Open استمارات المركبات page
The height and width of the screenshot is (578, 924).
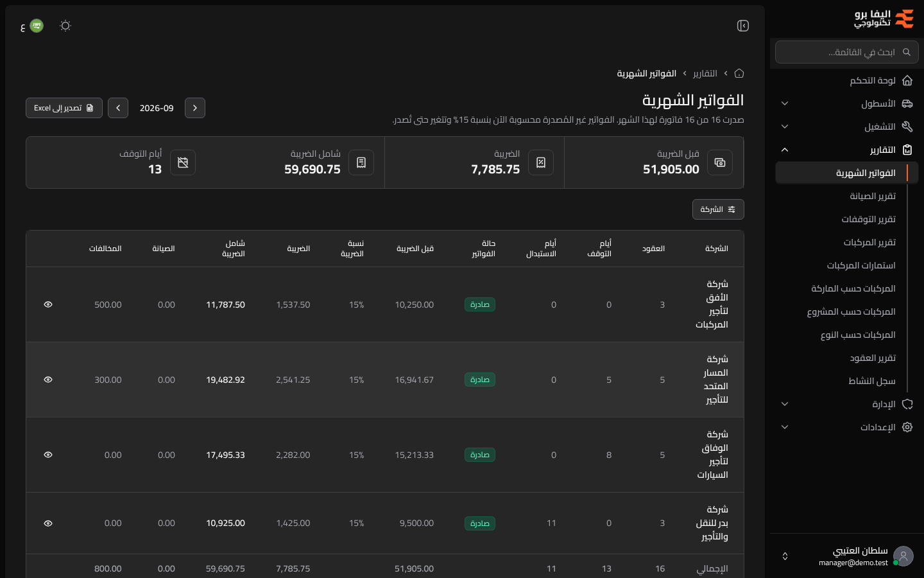pos(847,265)
